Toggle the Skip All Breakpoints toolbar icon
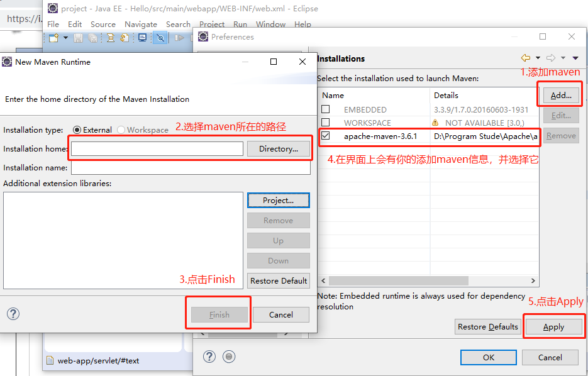Screen dimensions: 588x376 (x=160, y=38)
